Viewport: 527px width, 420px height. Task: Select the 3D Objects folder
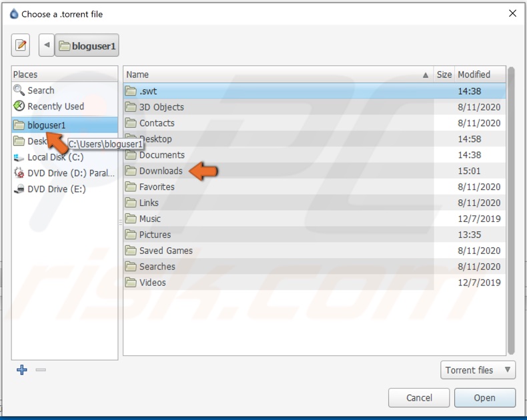[315, 107]
